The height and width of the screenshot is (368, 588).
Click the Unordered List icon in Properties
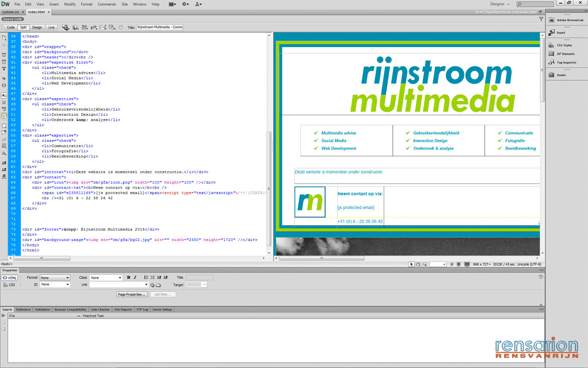point(146,277)
